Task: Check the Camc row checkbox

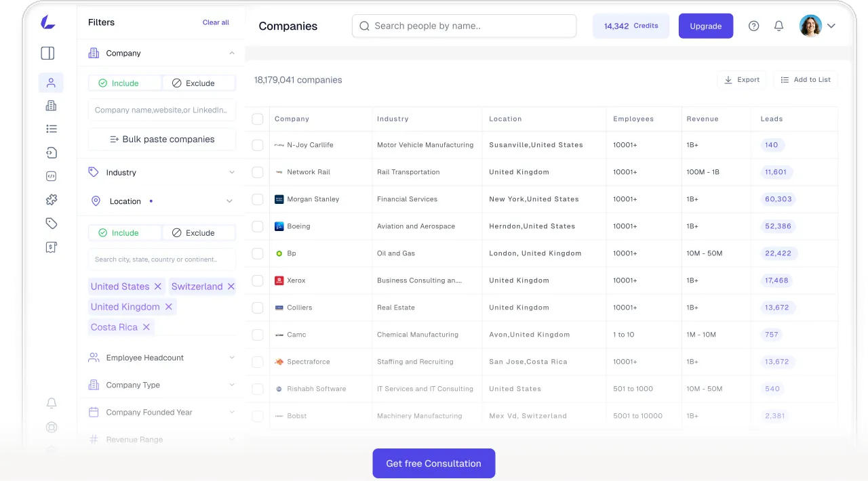Action: pyautogui.click(x=257, y=335)
